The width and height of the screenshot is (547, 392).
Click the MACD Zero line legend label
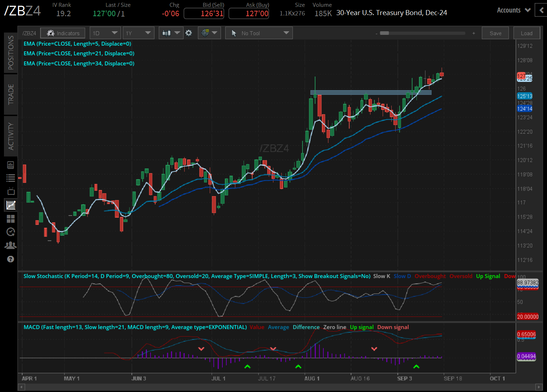335,327
